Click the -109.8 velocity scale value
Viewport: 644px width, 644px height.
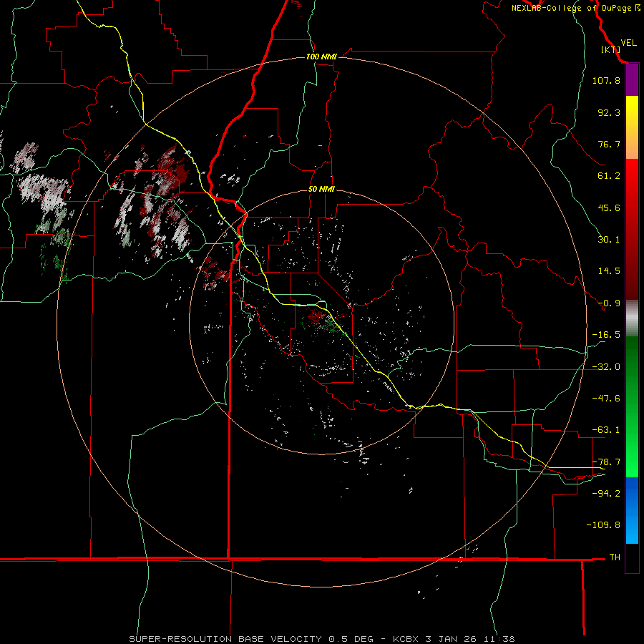603,525
